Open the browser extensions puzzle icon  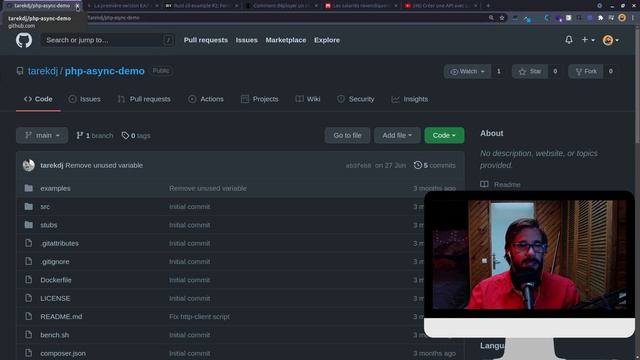point(600,18)
